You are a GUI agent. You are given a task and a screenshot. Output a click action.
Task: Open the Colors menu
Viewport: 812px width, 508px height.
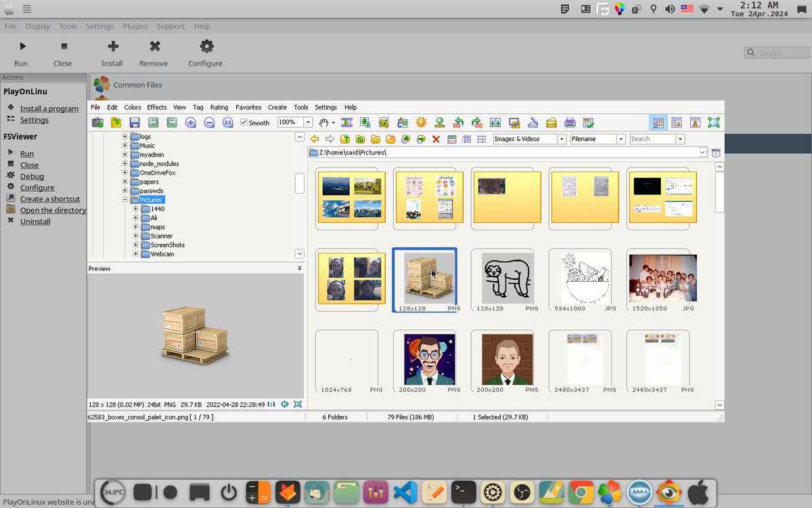point(133,107)
